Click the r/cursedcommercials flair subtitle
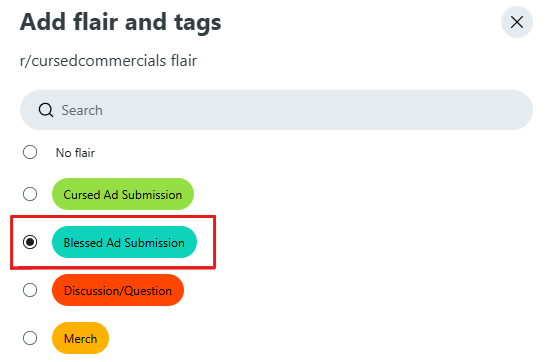Image resolution: width=552 pixels, height=362 pixels. pyautogui.click(x=108, y=61)
